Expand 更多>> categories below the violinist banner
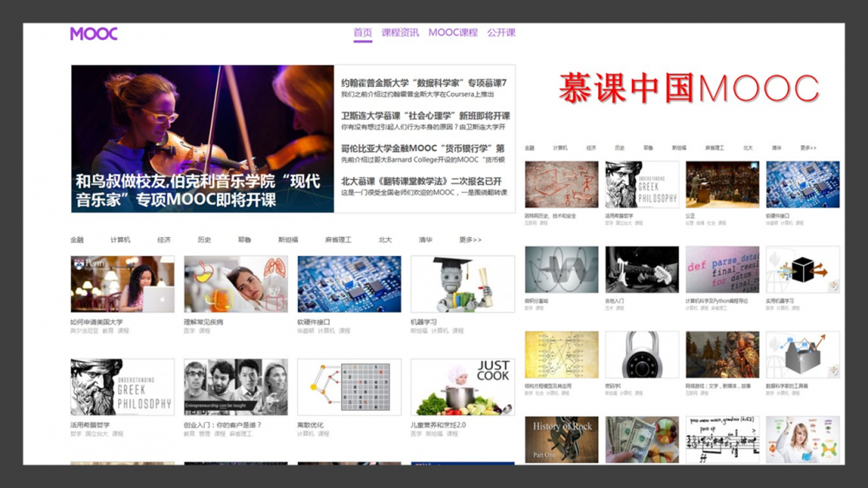 [470, 240]
